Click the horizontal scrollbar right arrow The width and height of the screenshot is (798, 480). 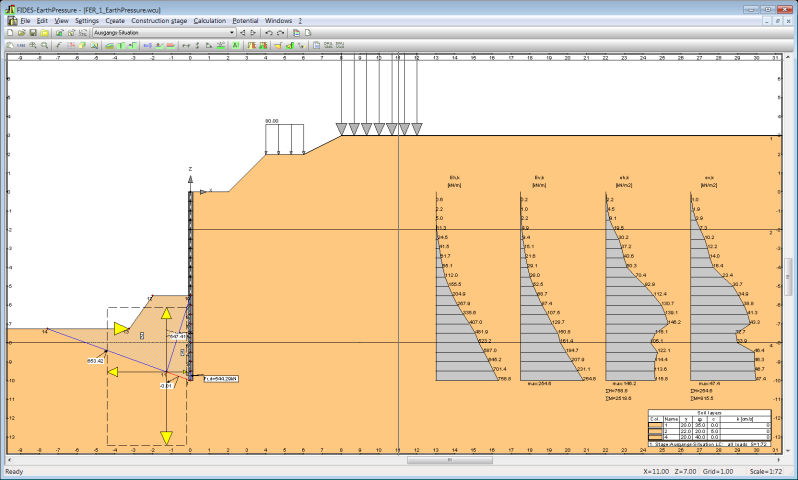click(778, 460)
